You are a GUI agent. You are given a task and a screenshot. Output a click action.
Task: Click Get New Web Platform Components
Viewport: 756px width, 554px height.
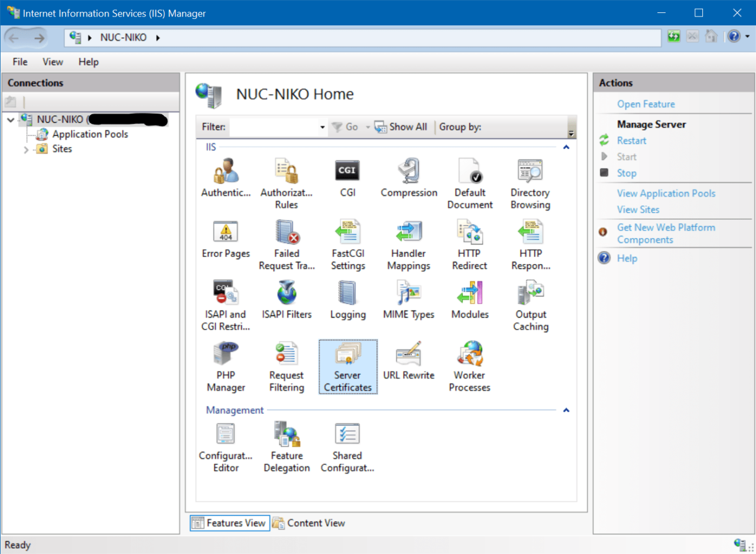point(666,233)
